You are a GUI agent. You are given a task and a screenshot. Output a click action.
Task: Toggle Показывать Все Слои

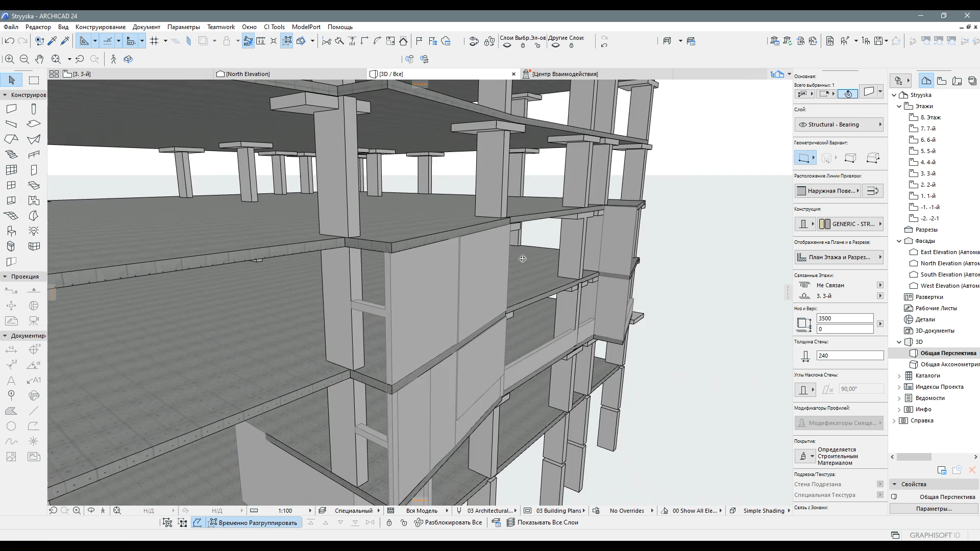(543, 522)
